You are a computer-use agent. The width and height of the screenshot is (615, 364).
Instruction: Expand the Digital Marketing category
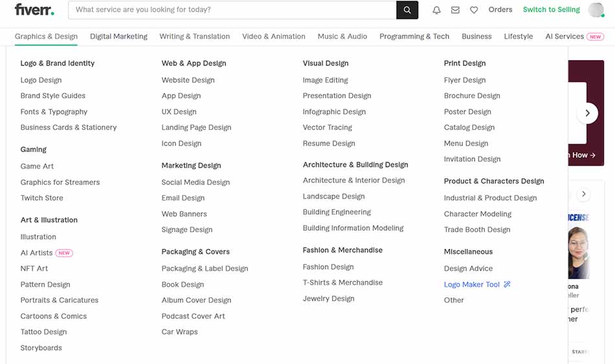(118, 37)
